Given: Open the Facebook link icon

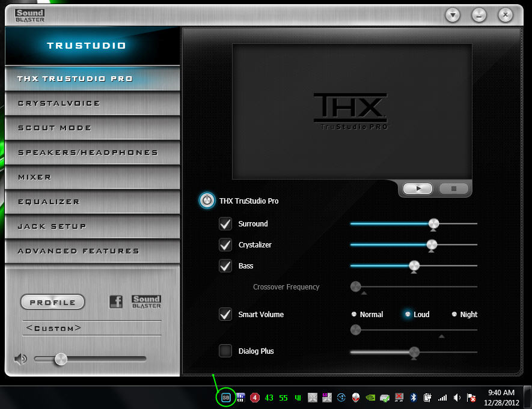Looking at the screenshot, I should coord(116,301).
